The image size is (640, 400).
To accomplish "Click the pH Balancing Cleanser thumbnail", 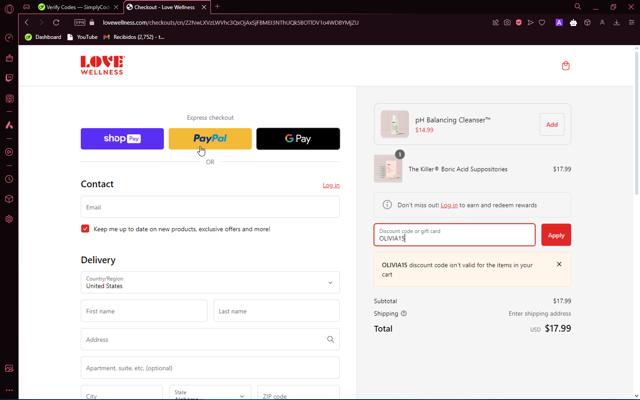I will 394,124.
